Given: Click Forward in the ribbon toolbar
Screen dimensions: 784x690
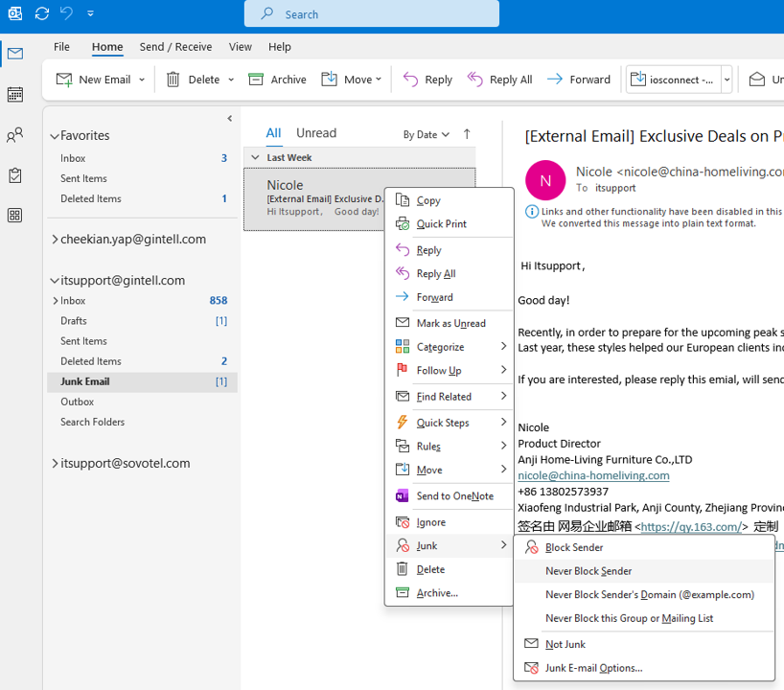Looking at the screenshot, I should (579, 80).
